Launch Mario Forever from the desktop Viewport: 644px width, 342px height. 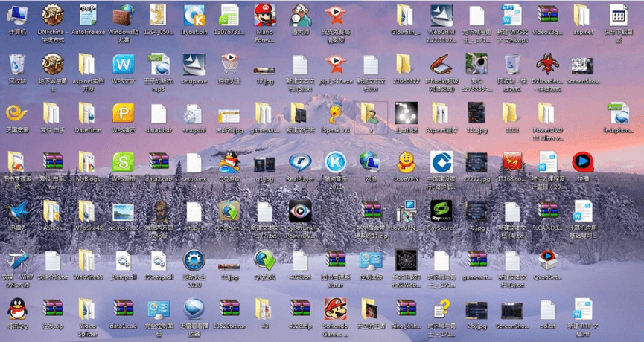click(x=264, y=15)
